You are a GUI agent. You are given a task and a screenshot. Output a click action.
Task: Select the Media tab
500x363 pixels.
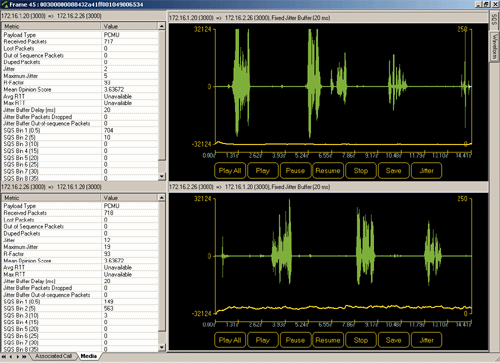coord(89,356)
